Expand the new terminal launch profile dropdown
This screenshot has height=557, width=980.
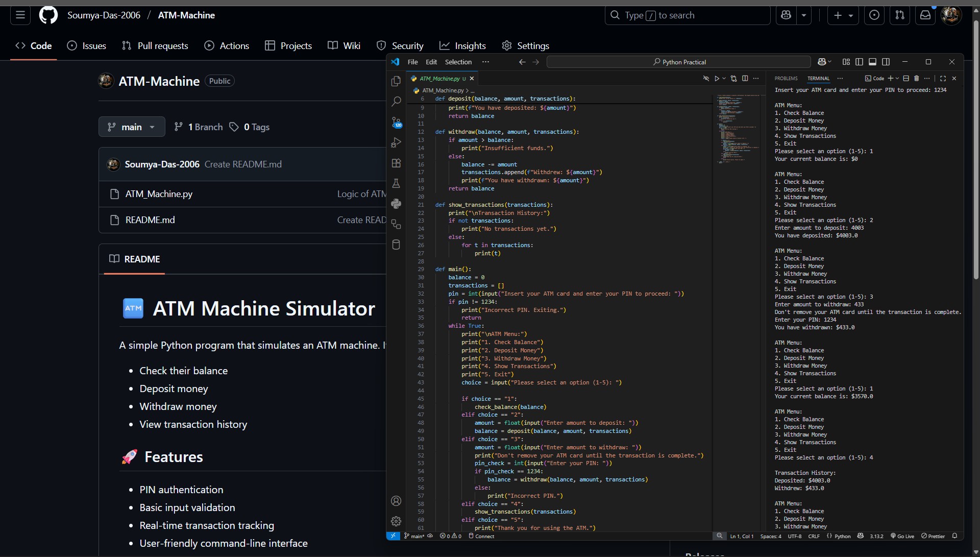(x=897, y=79)
